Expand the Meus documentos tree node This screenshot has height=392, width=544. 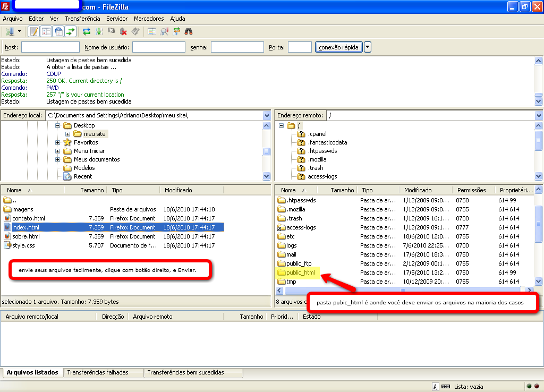[57, 159]
